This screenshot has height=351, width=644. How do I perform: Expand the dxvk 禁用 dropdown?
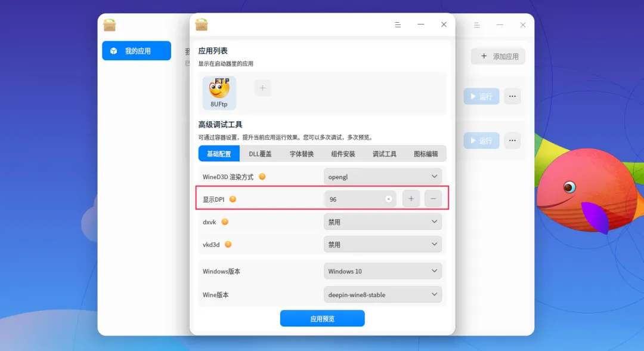[x=383, y=222]
